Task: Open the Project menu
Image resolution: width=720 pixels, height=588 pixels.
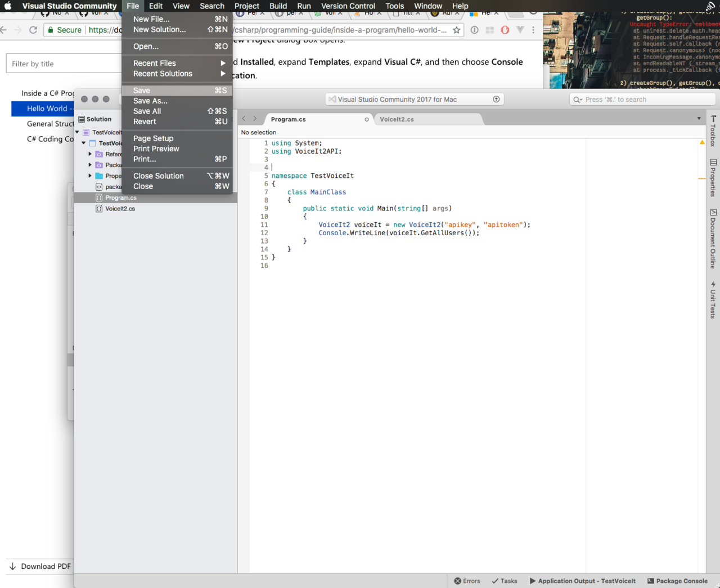Action: 247,6
